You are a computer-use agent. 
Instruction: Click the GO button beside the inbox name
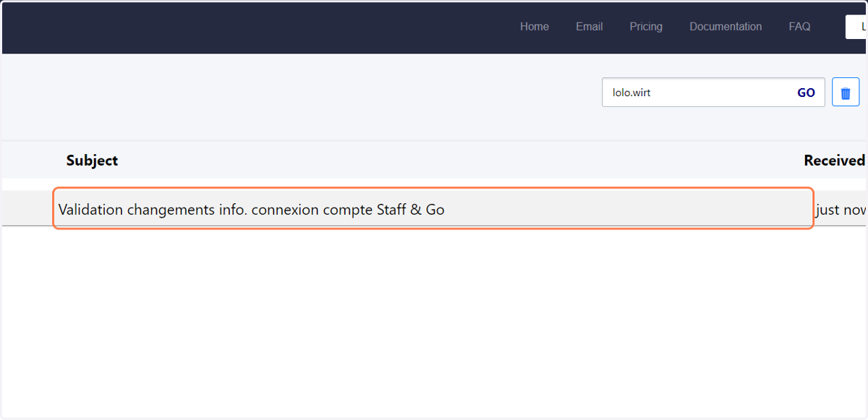(x=806, y=93)
